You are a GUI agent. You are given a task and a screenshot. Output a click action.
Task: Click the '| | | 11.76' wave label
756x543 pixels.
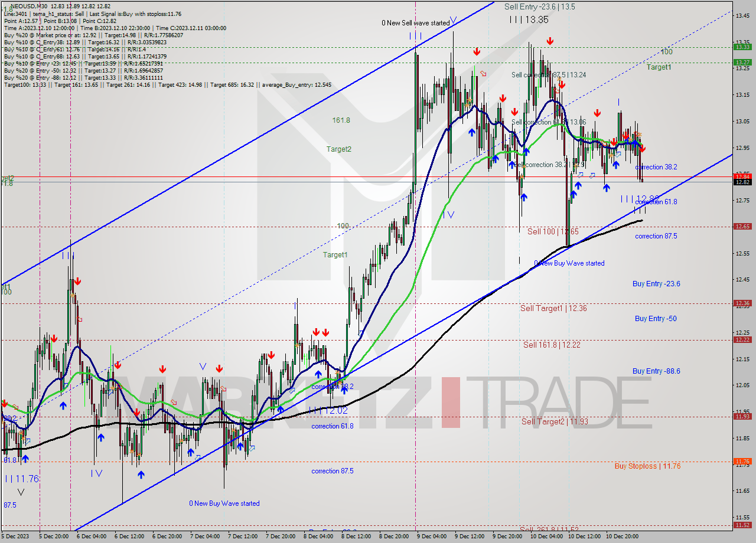coord(21,479)
